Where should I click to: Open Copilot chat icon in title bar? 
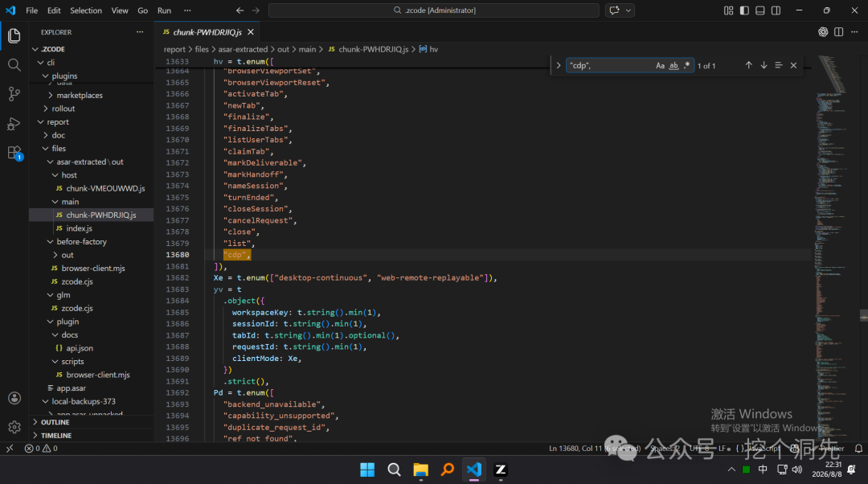(615, 10)
